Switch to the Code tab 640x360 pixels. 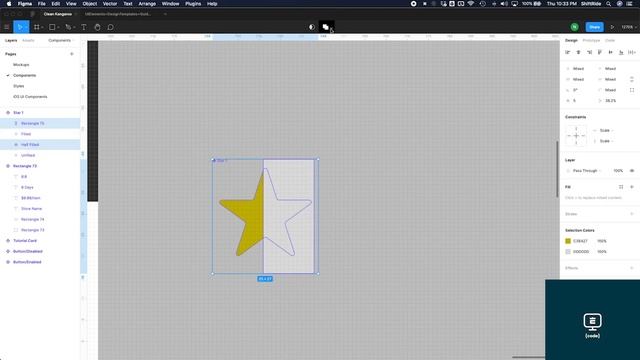pyautogui.click(x=610, y=40)
